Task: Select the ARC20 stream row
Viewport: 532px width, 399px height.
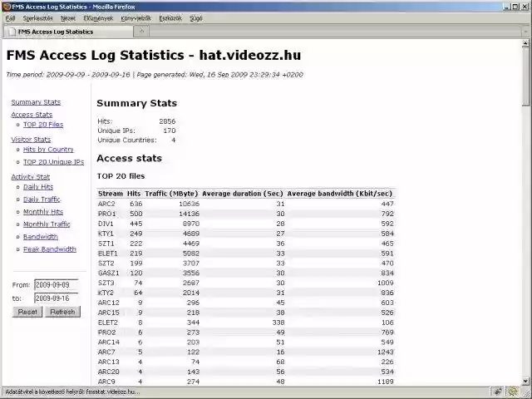Action: (x=246, y=372)
